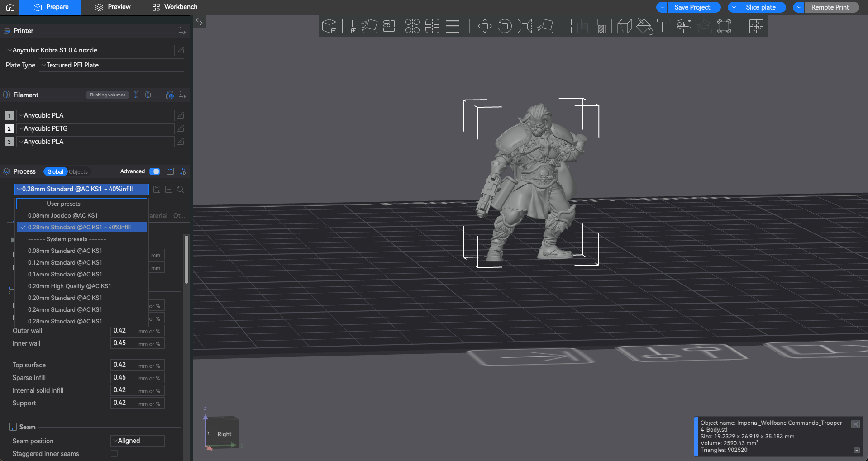Click the Add model cube icon

tap(329, 26)
